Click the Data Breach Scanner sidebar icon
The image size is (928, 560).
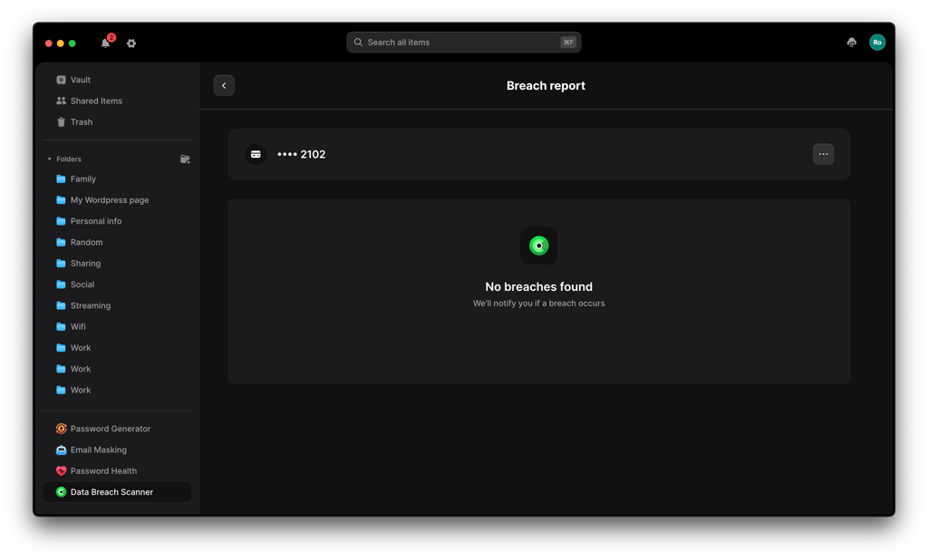click(61, 492)
